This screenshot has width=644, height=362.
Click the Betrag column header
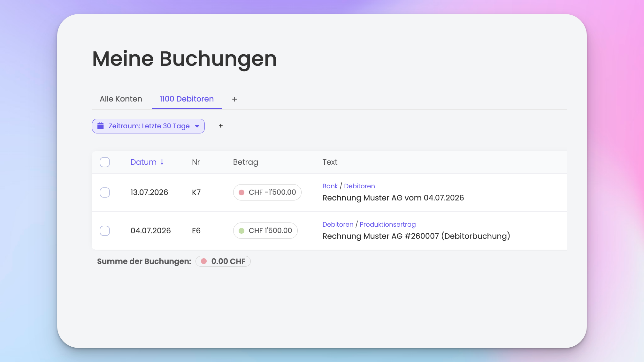(x=245, y=162)
